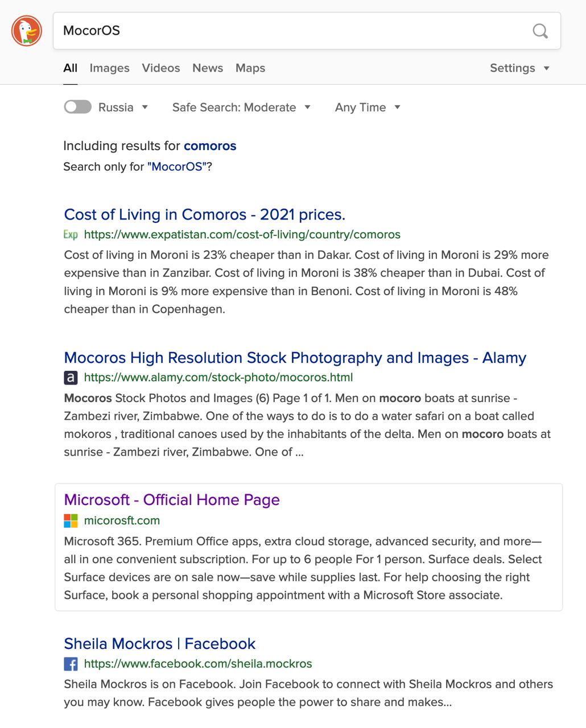The height and width of the screenshot is (728, 586).
Task: Expand the Safe Search: Moderate dropdown
Action: (x=241, y=107)
